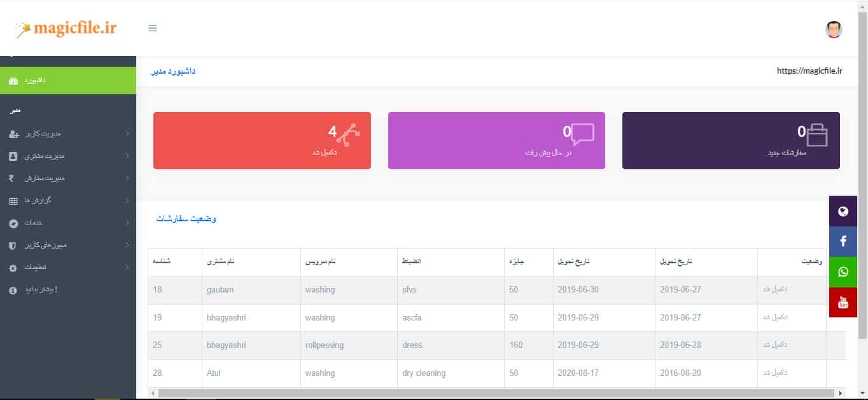Click the '2020-08-17' date cell
The height and width of the screenshot is (400, 868).
point(578,373)
